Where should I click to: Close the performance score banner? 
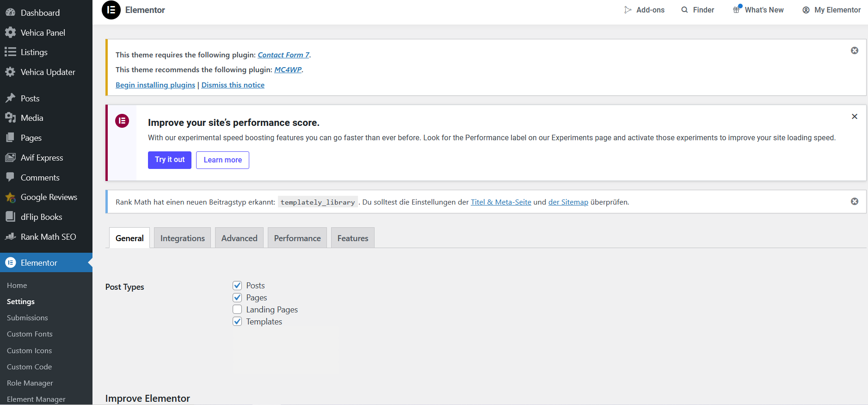[x=855, y=116]
